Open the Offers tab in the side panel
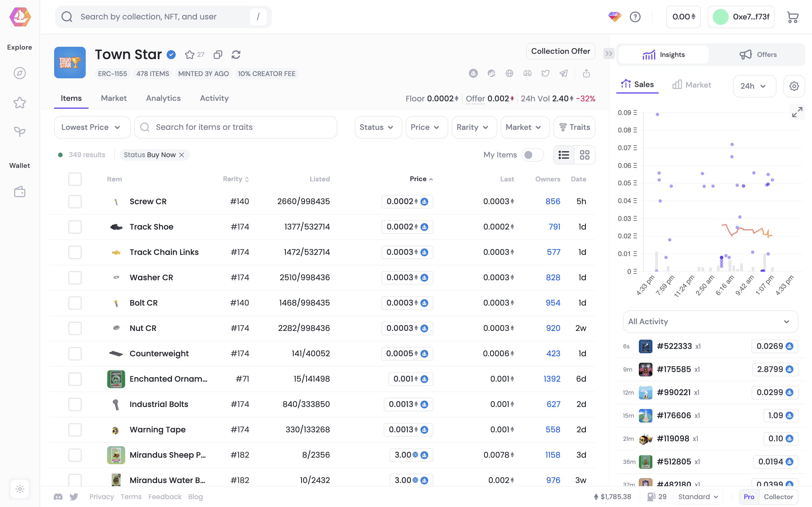The image size is (812, 507). coord(758,55)
